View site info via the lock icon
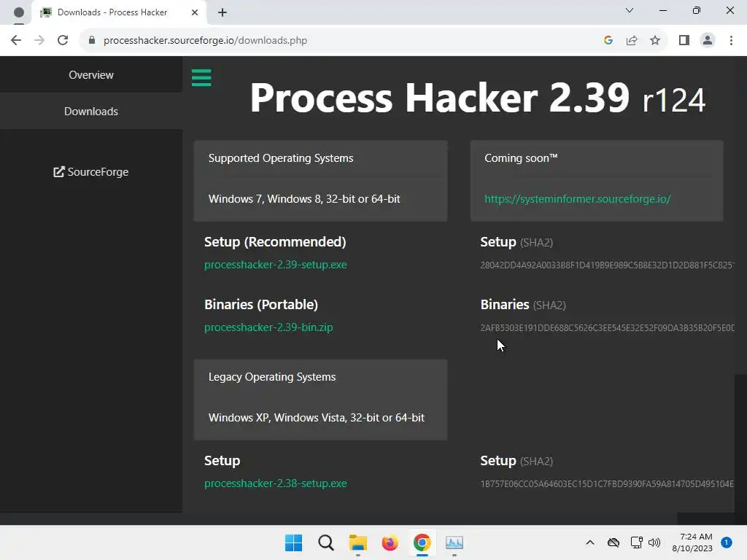 (92, 41)
